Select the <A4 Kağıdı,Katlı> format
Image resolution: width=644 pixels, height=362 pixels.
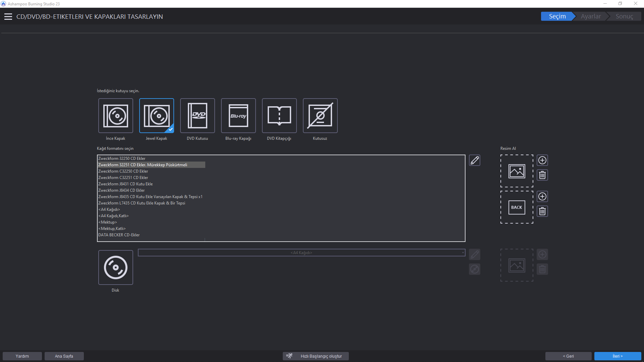pyautogui.click(x=152, y=216)
